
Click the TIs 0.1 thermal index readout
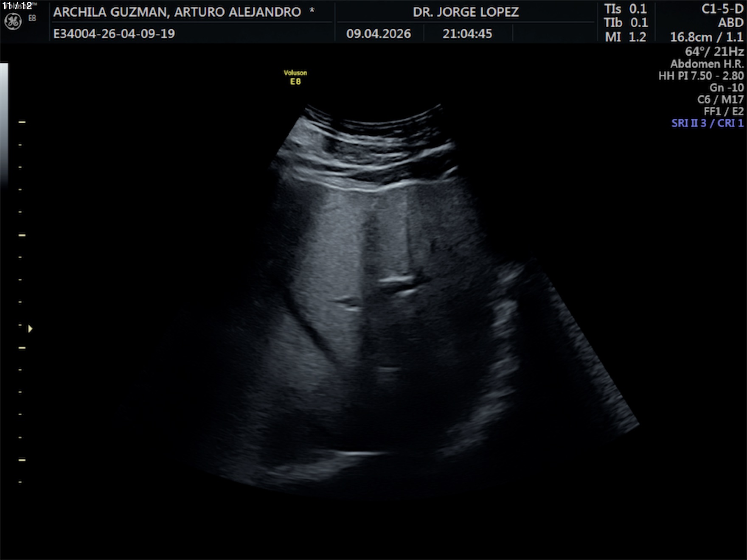tap(626, 9)
